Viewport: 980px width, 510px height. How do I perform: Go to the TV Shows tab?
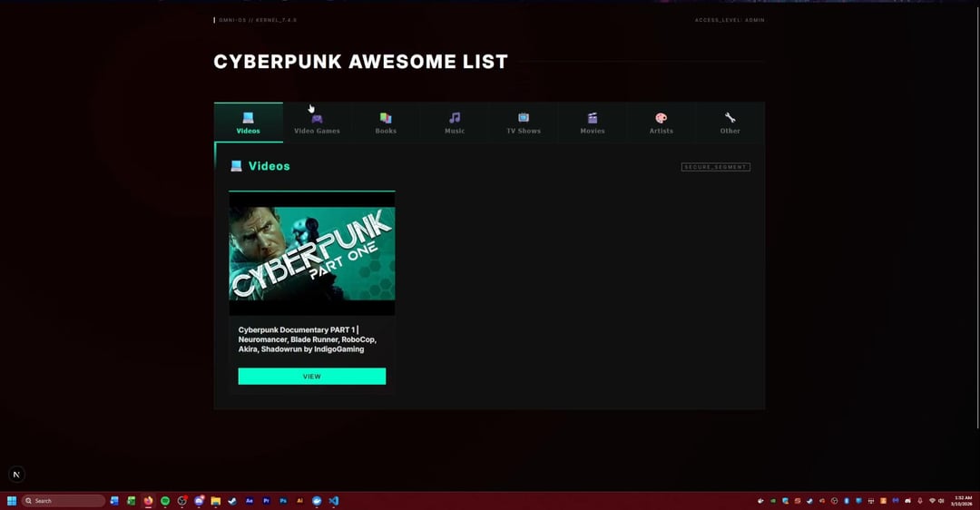524,123
